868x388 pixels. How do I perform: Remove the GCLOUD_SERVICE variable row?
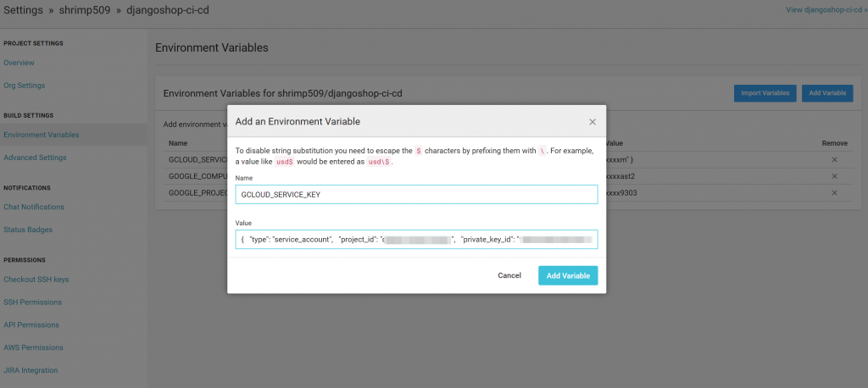(834, 159)
